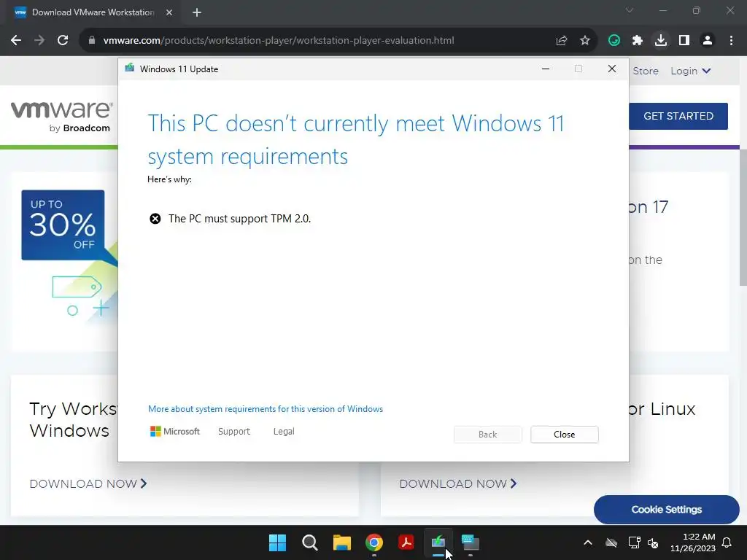Click the Chrome back arrow

(x=16, y=41)
